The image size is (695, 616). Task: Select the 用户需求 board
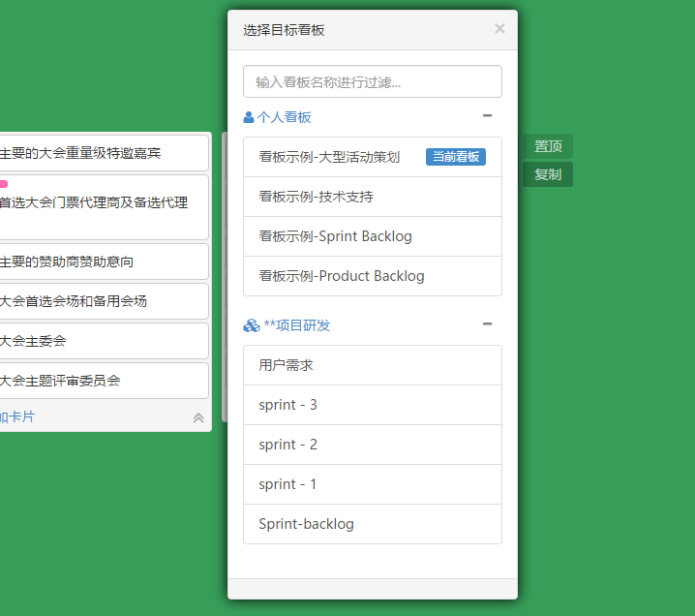click(286, 365)
